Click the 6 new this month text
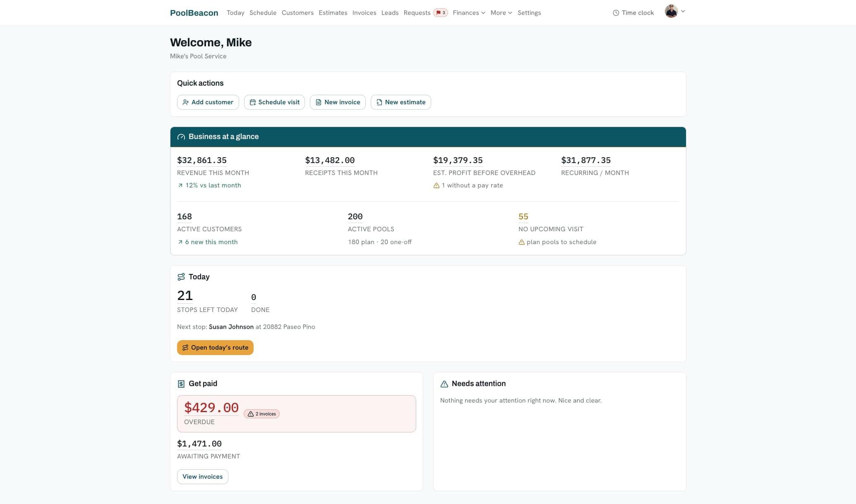 (x=211, y=242)
